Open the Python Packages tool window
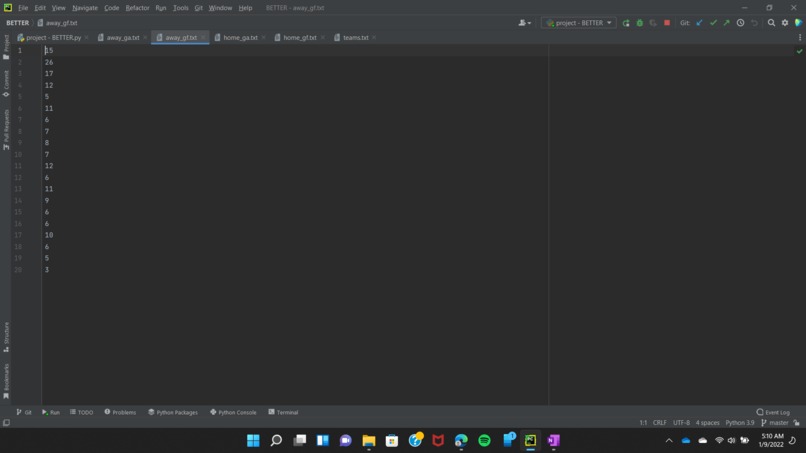 point(173,412)
